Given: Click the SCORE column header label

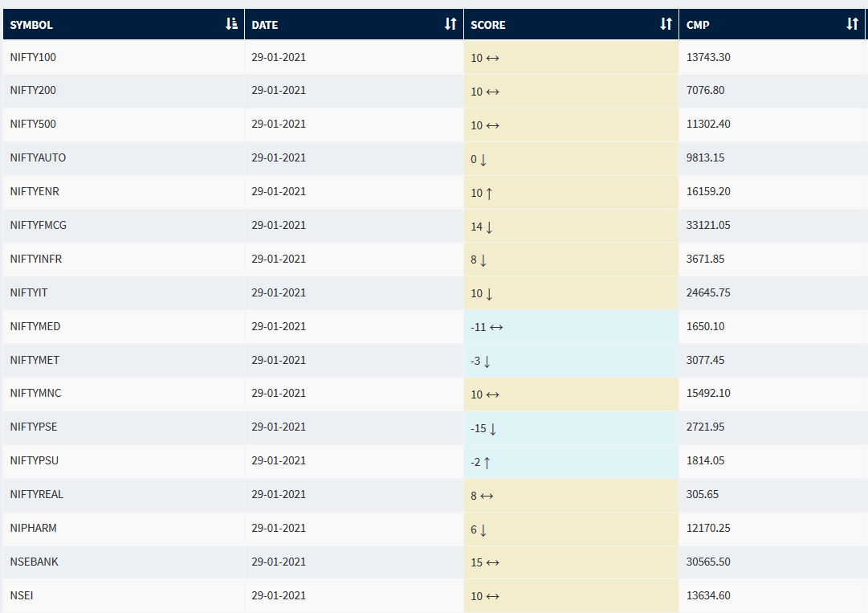Looking at the screenshot, I should coord(488,25).
